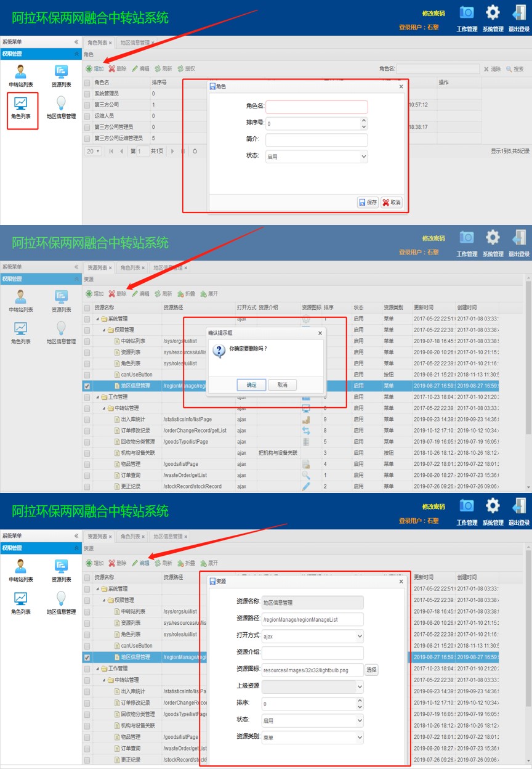The image size is (532, 769).
Task: Collapse 权限管理 tree node behind the 资源 dialog
Action: coord(103,600)
